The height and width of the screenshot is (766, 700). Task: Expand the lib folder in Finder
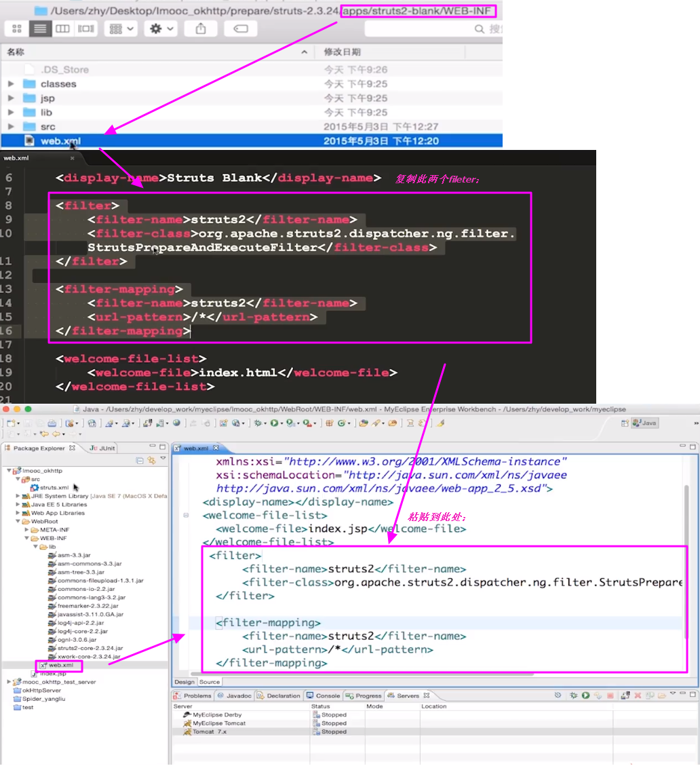[x=11, y=113]
